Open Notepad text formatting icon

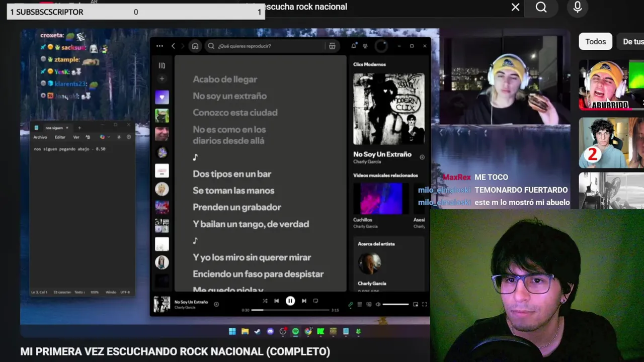[x=88, y=137]
